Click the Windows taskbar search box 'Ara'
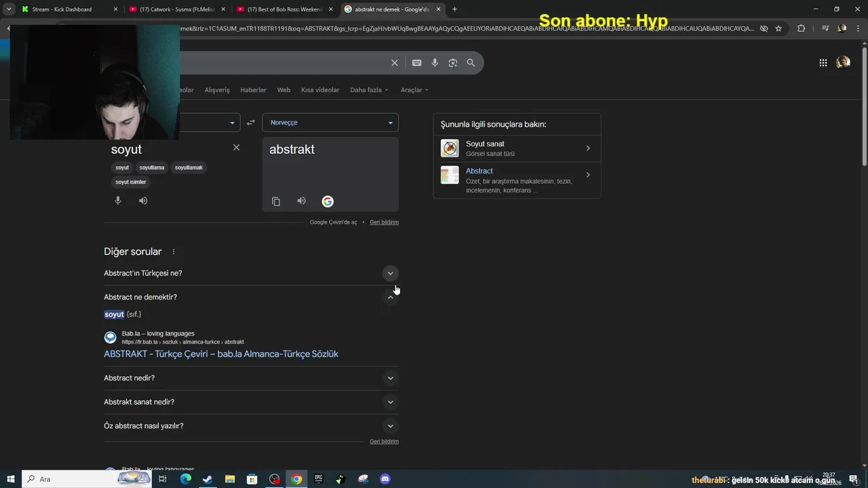 coord(86,479)
